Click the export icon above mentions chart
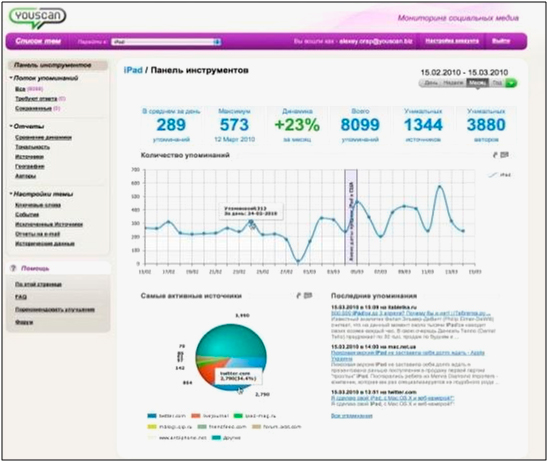This screenshot has height=462, width=549. [x=504, y=155]
